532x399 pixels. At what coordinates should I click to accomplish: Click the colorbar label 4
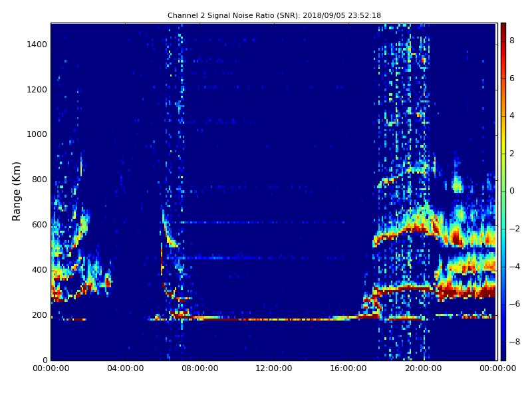click(x=512, y=116)
